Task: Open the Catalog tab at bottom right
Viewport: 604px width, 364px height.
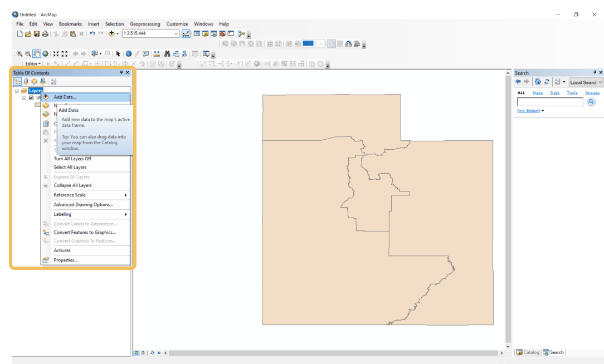Action: click(x=527, y=352)
